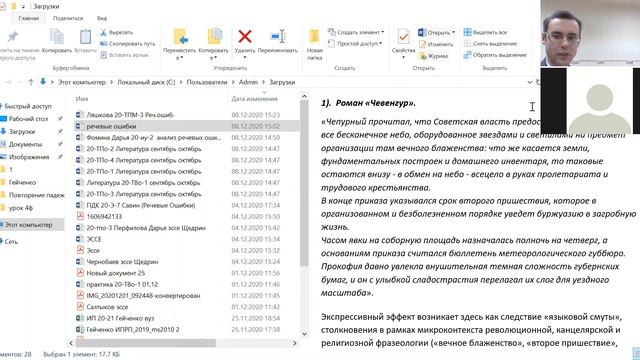Switch to the Поделиться ribbon tab

68,18
